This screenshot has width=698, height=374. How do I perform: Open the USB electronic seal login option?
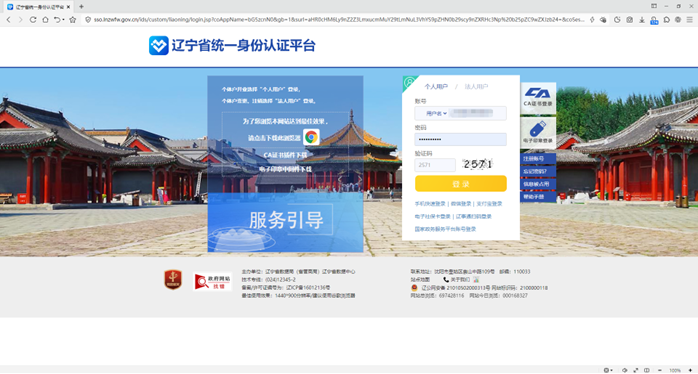(x=538, y=133)
